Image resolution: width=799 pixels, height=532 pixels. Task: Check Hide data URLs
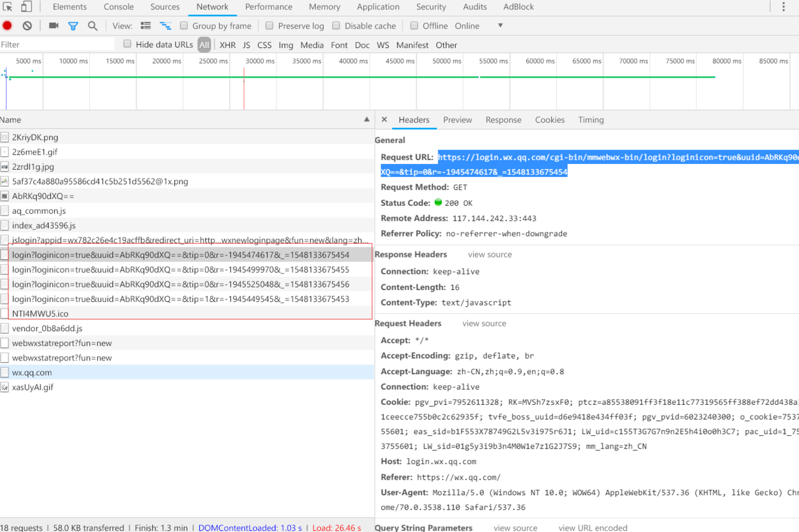point(127,44)
